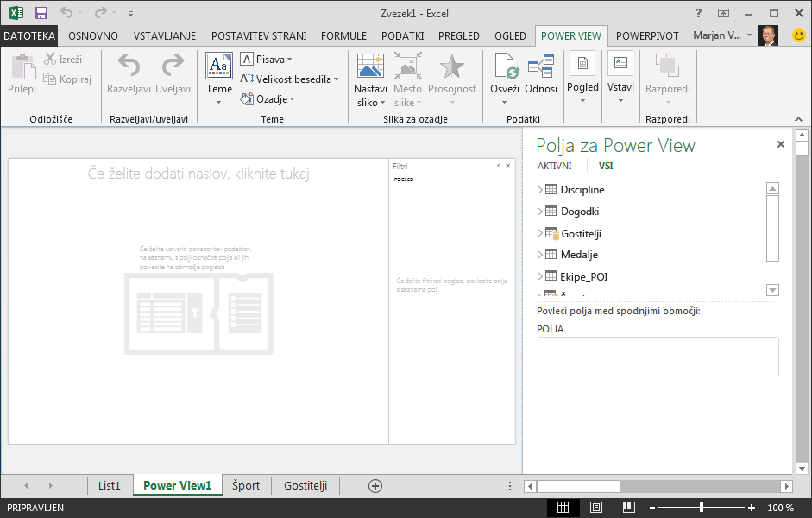Open the Teme themes gallery
Viewport: 812px width, 518px height.
pos(219,79)
